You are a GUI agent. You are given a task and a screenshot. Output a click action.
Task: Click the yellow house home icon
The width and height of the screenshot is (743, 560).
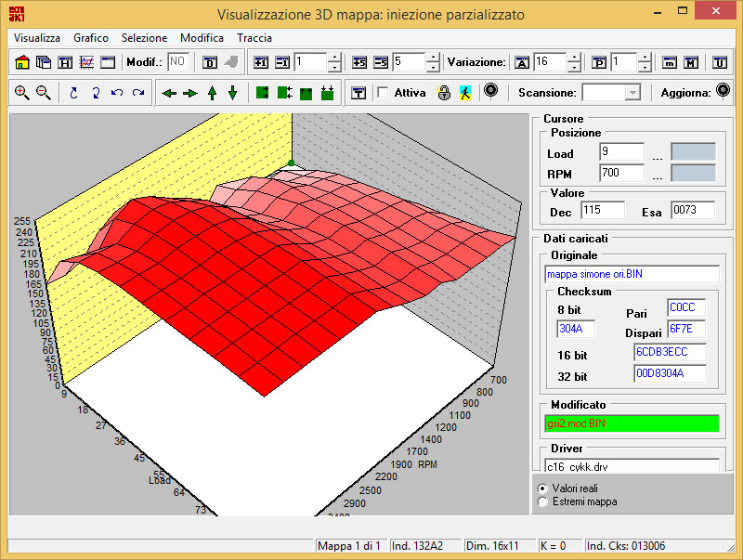[x=23, y=62]
